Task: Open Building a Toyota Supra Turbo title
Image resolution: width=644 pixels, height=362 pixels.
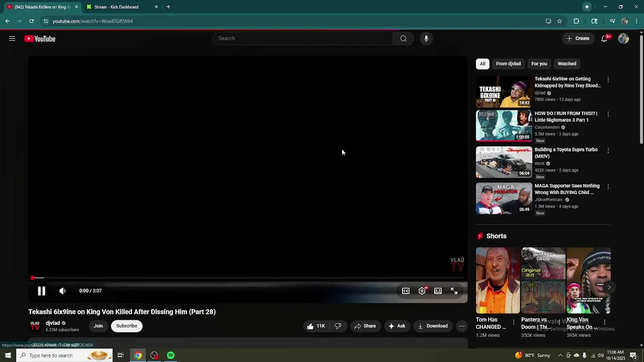Action: click(x=566, y=153)
